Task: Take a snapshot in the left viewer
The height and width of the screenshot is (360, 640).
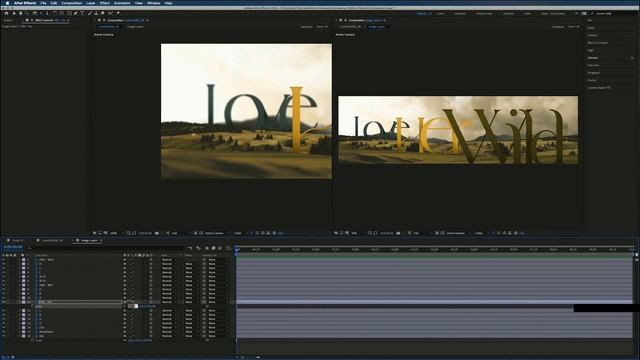Action: tap(157, 233)
